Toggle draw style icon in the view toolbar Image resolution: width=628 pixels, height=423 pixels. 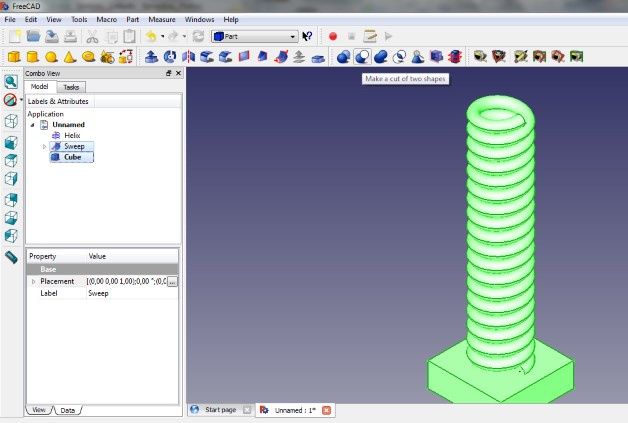[x=10, y=100]
